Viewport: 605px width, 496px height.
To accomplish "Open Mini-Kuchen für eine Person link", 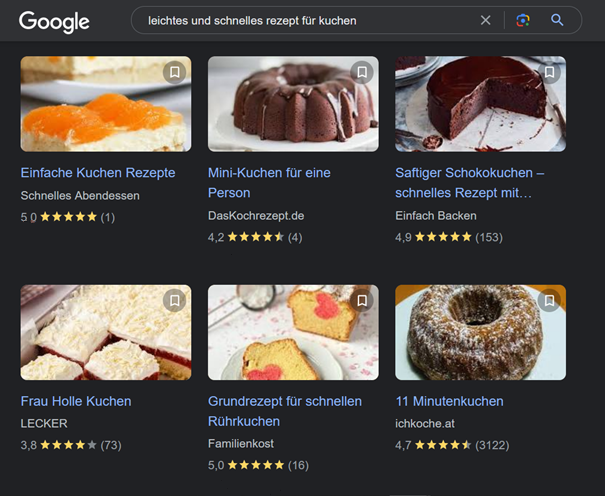I will (x=269, y=182).
